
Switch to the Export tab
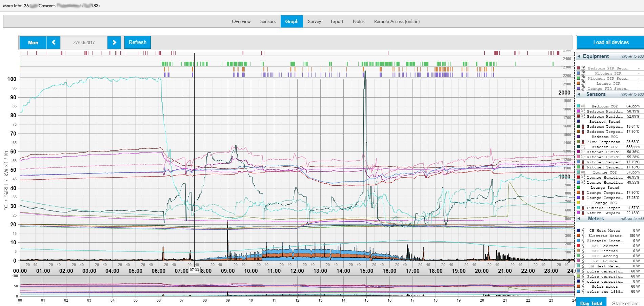click(x=337, y=21)
